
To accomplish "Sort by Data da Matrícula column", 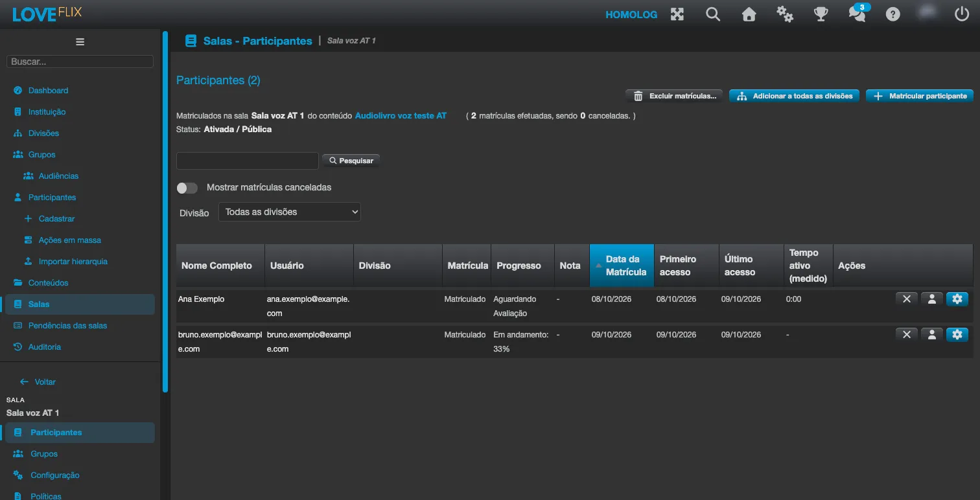I will click(622, 266).
